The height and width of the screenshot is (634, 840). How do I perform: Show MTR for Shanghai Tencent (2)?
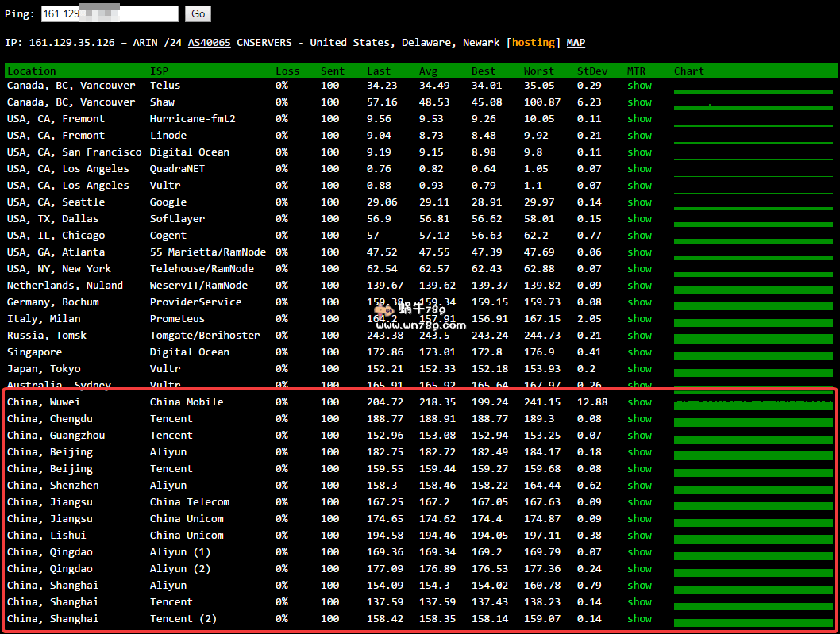pyautogui.click(x=639, y=619)
